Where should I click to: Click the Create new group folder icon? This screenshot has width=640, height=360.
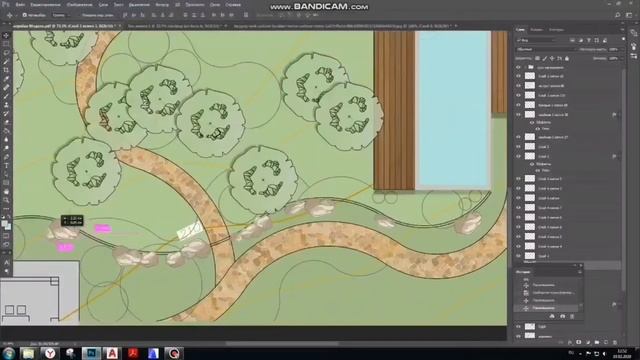(x=597, y=342)
